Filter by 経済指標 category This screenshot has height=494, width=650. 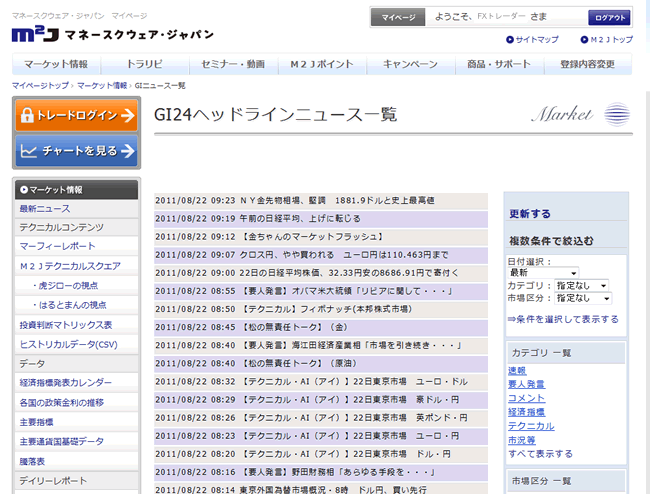[526, 412]
